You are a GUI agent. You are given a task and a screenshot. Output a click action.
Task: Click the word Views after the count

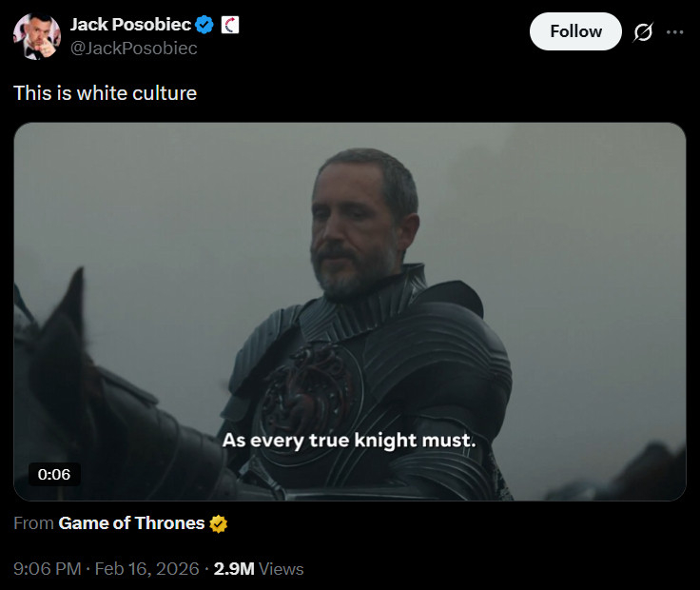[282, 569]
